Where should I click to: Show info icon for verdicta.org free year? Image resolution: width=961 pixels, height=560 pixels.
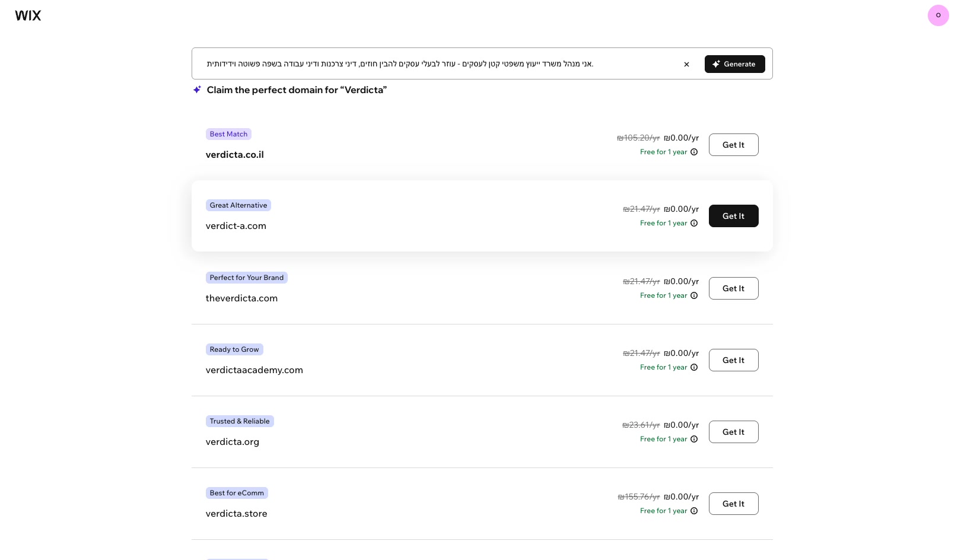(x=694, y=439)
